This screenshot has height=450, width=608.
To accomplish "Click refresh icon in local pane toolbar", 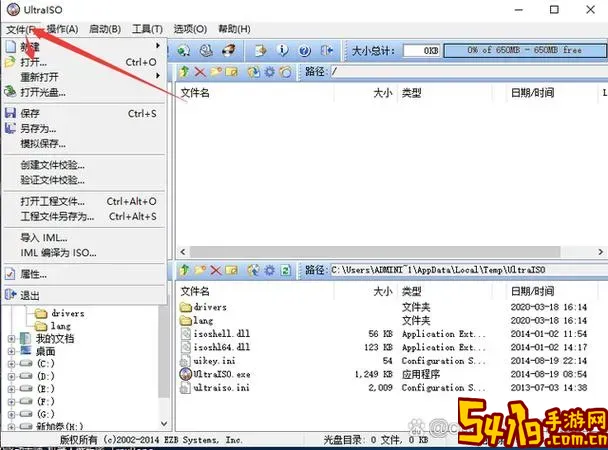I will [x=286, y=270].
